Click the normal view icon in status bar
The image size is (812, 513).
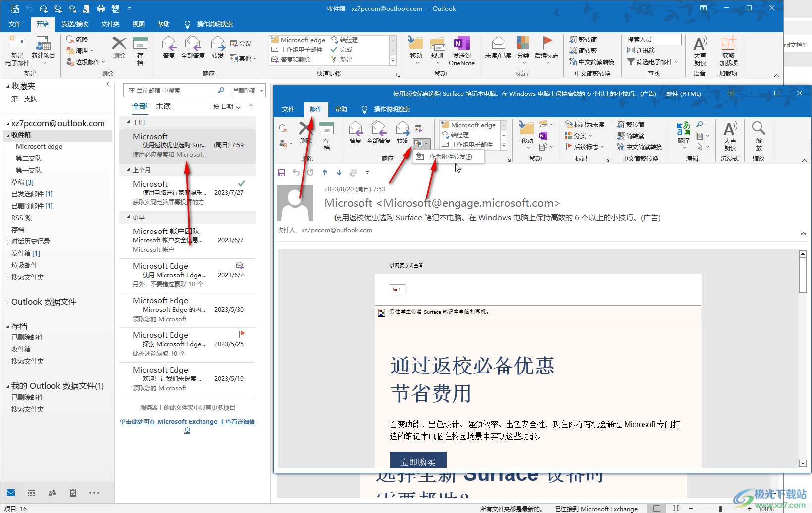657,508
